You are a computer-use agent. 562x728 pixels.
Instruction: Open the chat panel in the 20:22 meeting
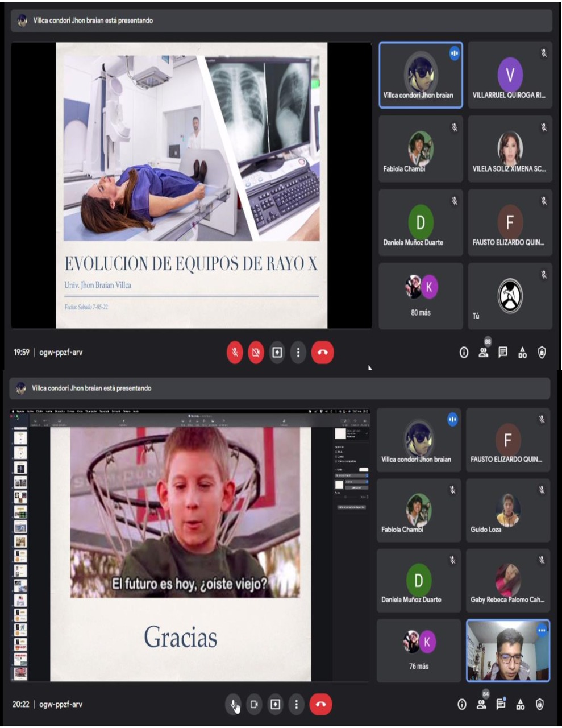pos(501,705)
